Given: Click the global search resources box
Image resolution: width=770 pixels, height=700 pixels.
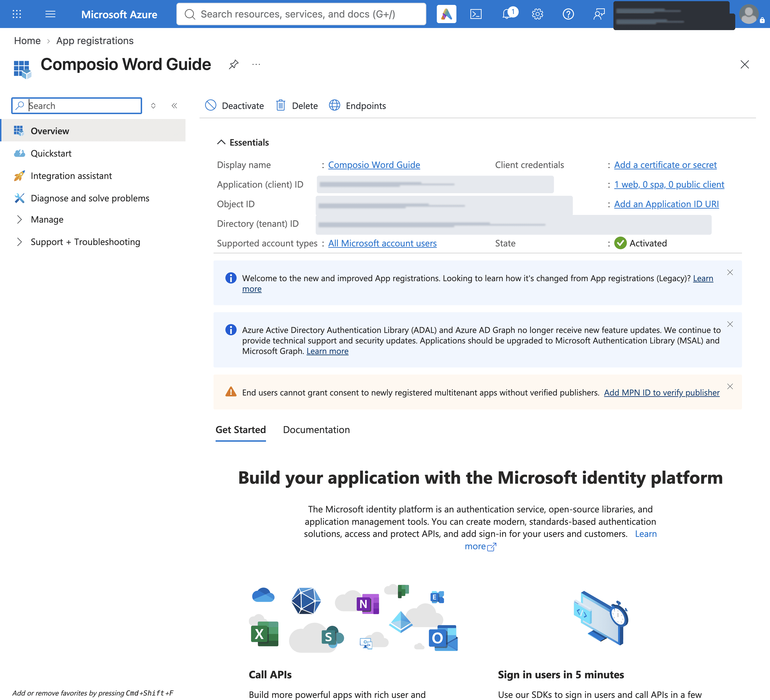Looking at the screenshot, I should click(301, 14).
